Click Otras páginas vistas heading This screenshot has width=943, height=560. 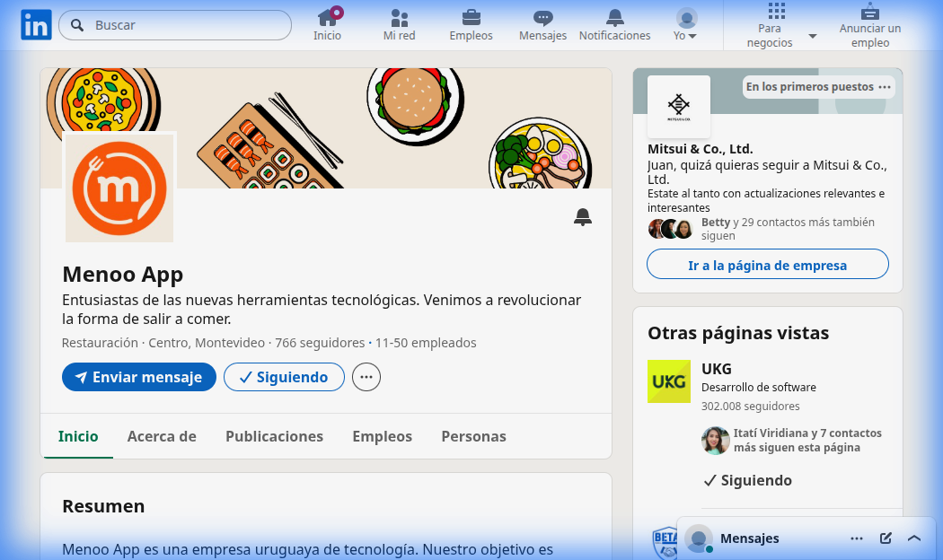[x=738, y=333]
